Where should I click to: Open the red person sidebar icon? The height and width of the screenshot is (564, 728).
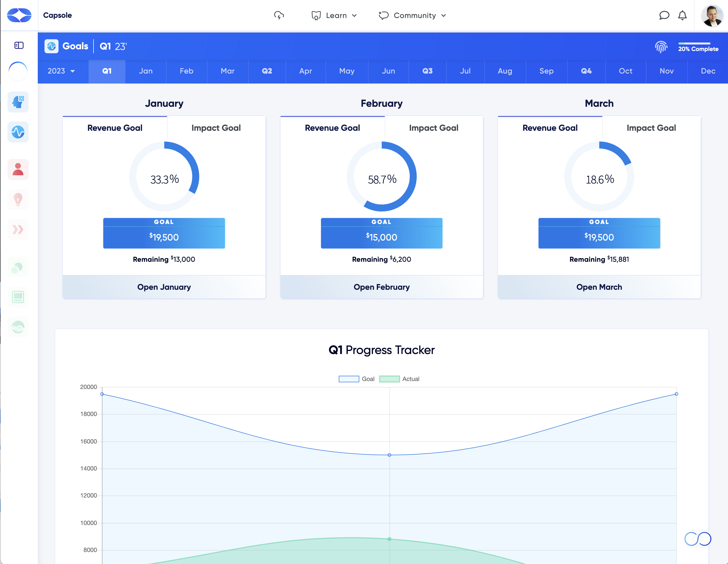pyautogui.click(x=18, y=169)
